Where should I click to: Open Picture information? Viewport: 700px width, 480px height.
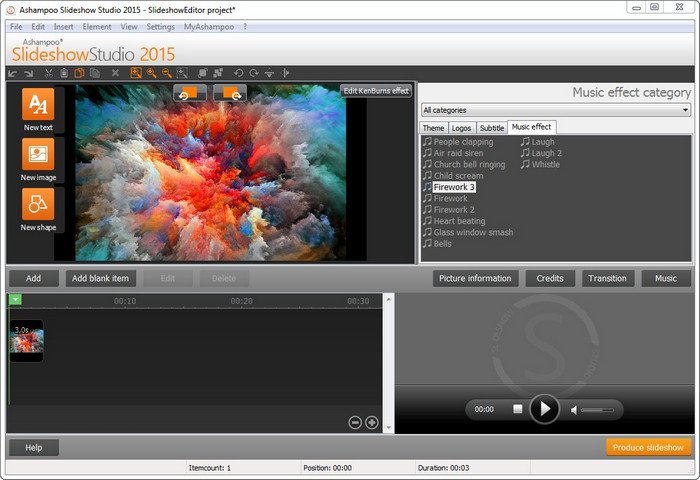[475, 278]
